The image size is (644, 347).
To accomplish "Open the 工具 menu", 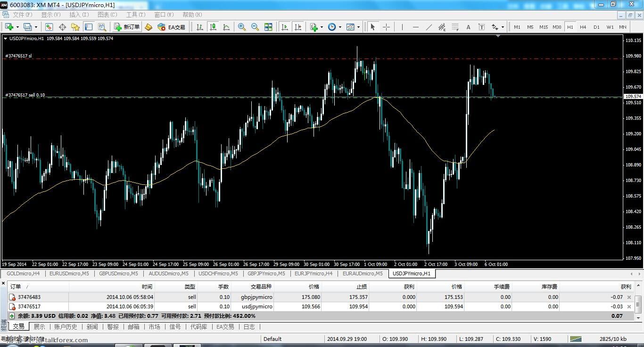I will 135,15.
